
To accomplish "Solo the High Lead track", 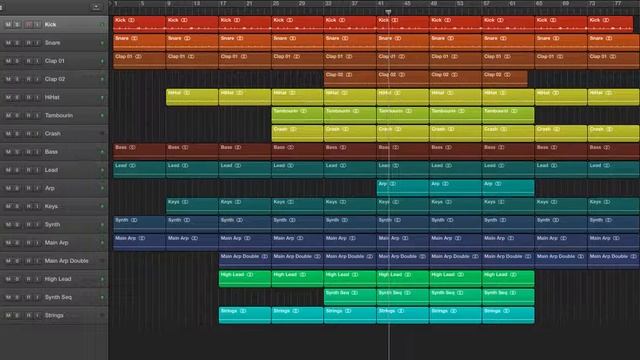I will (17, 279).
